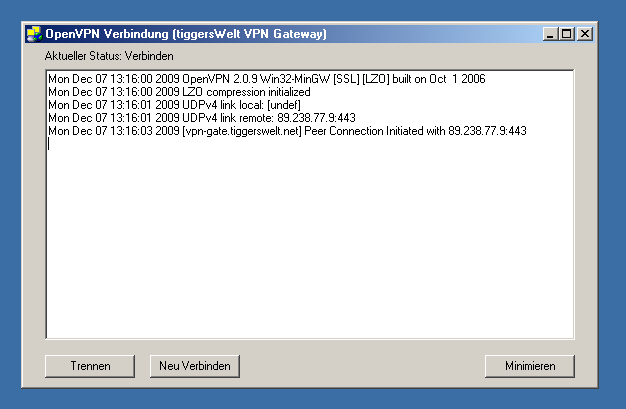
Task: Select the 'Peer Connection Initiated' log line
Action: coord(287,131)
